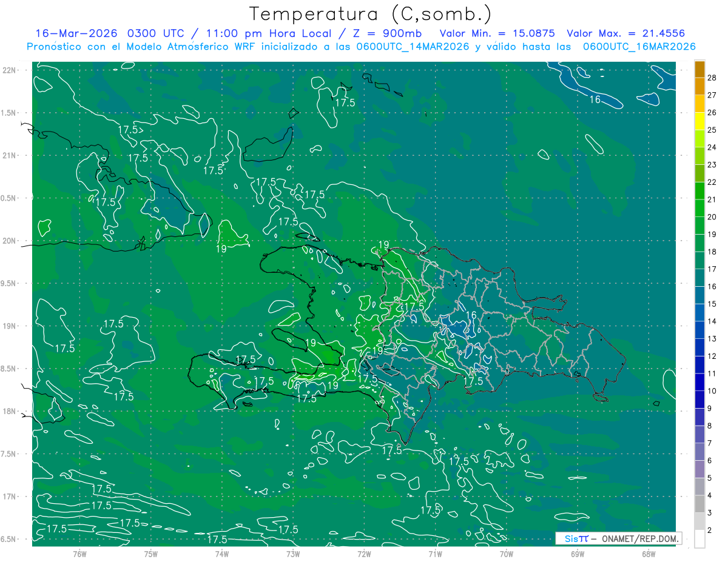
Task: Click the dark blue color scale swatch between 10 and 11
Action: 699,382
